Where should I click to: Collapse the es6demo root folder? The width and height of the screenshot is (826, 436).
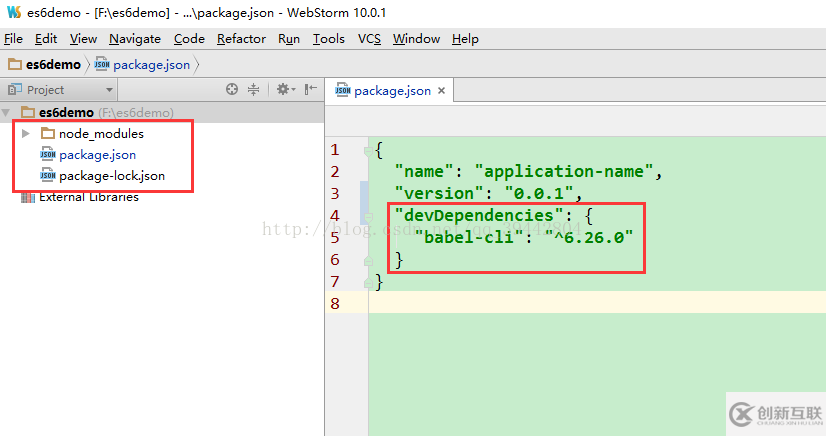tap(6, 113)
